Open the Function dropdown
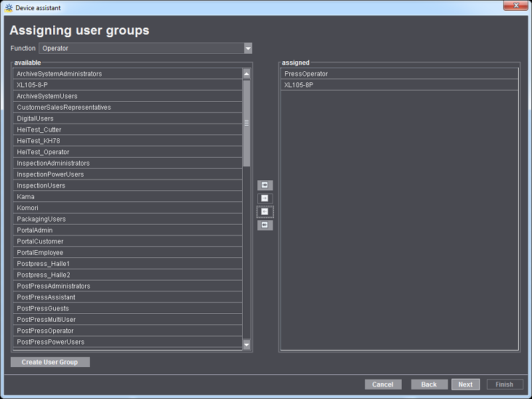532x399 pixels. (249, 48)
